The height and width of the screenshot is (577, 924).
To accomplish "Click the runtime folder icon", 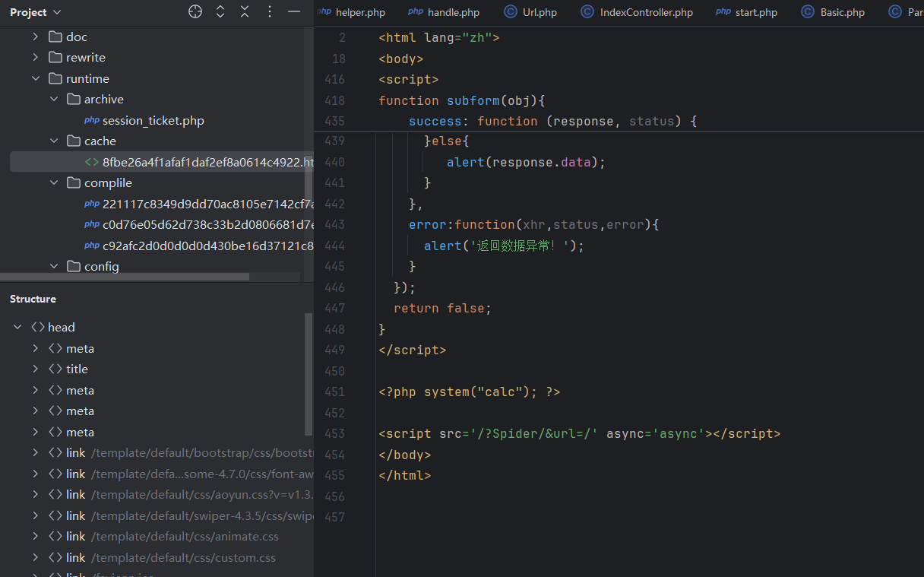I will pos(55,78).
